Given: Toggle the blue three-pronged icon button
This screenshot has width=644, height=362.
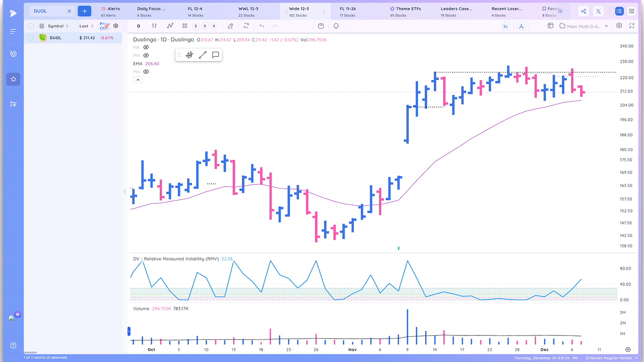Looking at the screenshot, I should tap(521, 26).
